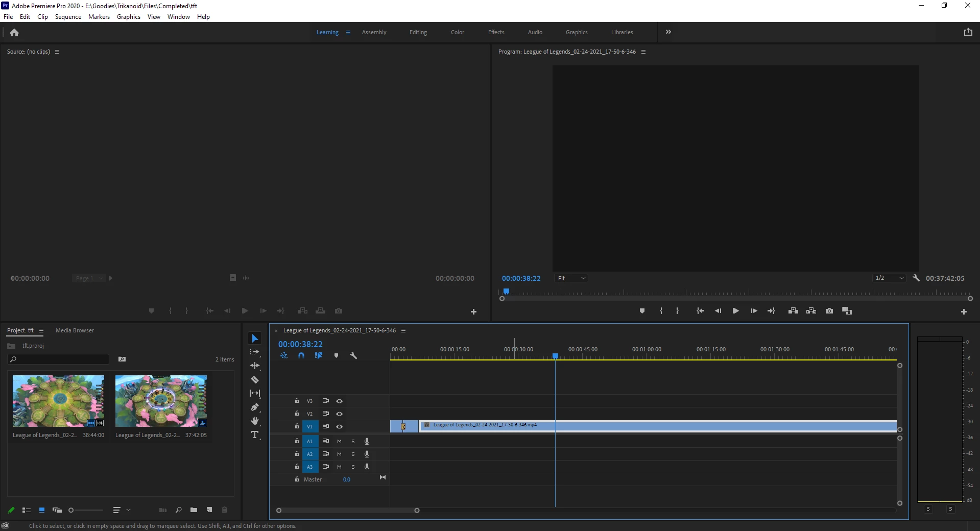Switch Project panel to list view
This screenshot has width=980, height=531.
coord(27,510)
